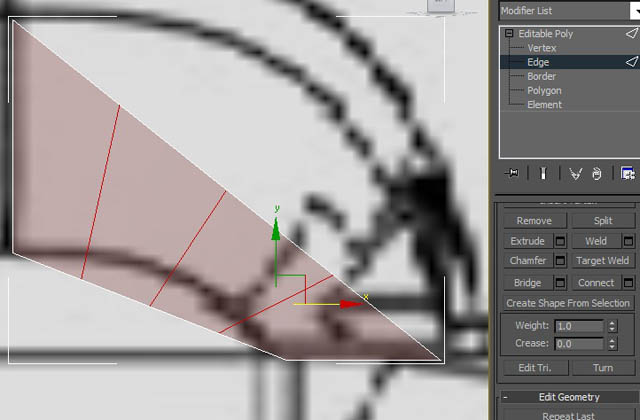This screenshot has width=640, height=420.
Task: Click the Weld button
Action: click(596, 241)
